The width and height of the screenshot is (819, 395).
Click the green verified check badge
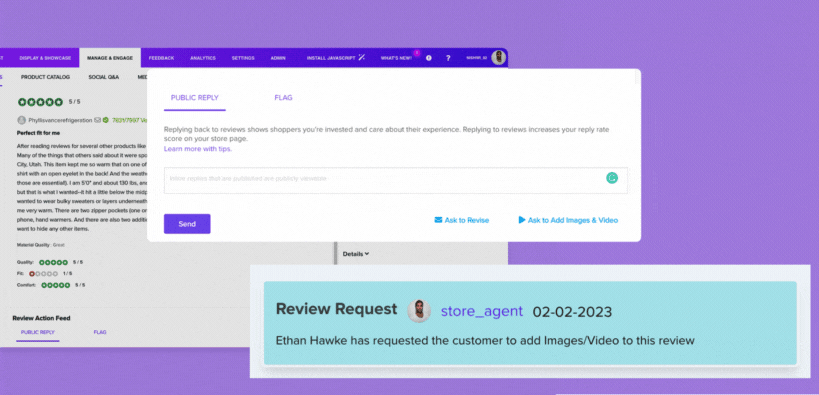click(x=106, y=120)
